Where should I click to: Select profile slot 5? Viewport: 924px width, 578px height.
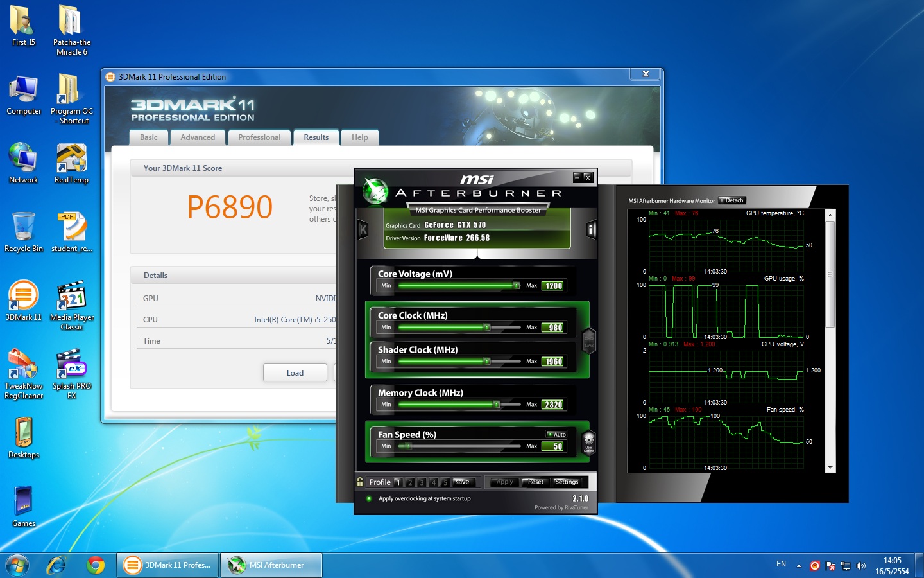[x=445, y=482]
